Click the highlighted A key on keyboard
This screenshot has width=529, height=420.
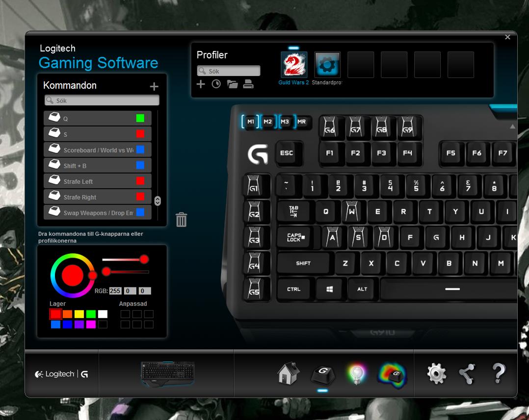click(x=332, y=237)
